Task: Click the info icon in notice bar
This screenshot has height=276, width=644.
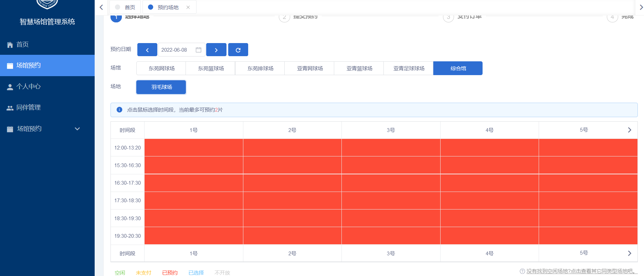Action: coord(119,110)
